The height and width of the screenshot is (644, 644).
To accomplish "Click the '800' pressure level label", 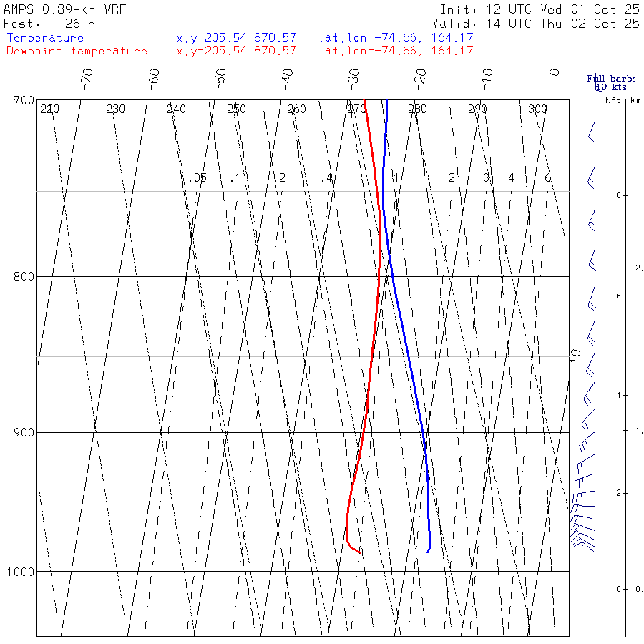I will pyautogui.click(x=24, y=277).
